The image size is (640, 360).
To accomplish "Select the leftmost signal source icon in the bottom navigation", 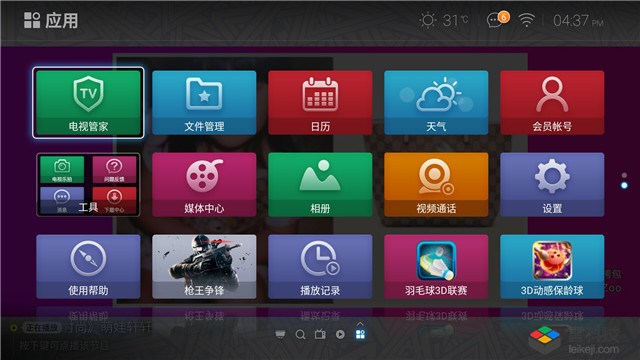I will 280,335.
